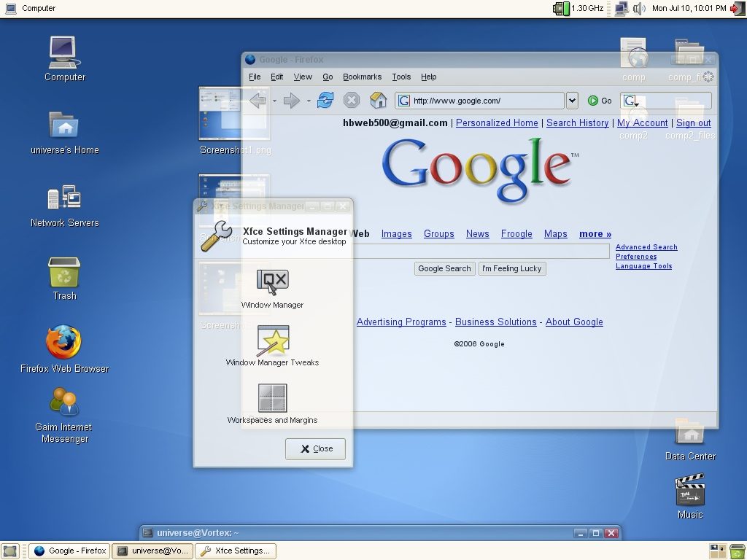This screenshot has width=747, height=560.
Task: Open the Computer desktop icon
Action: tap(64, 59)
